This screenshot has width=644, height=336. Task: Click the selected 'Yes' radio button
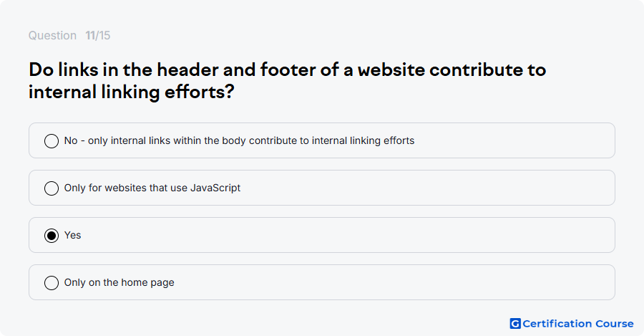click(52, 235)
